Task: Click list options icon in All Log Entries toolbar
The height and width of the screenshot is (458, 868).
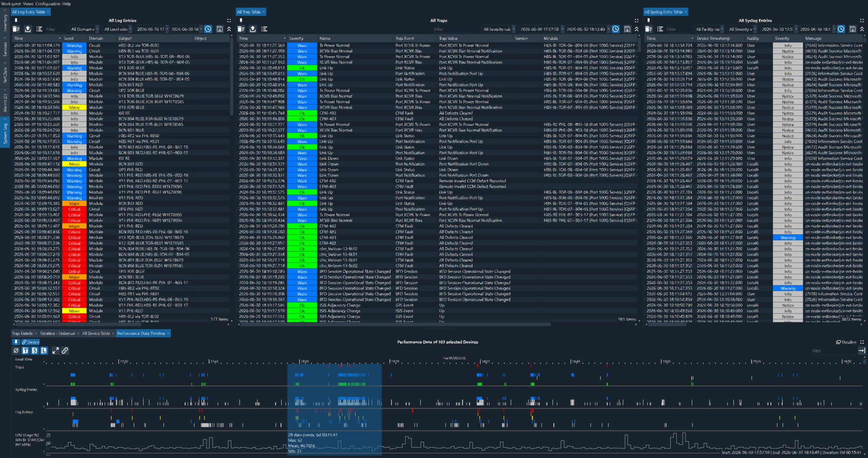Action: tap(39, 29)
